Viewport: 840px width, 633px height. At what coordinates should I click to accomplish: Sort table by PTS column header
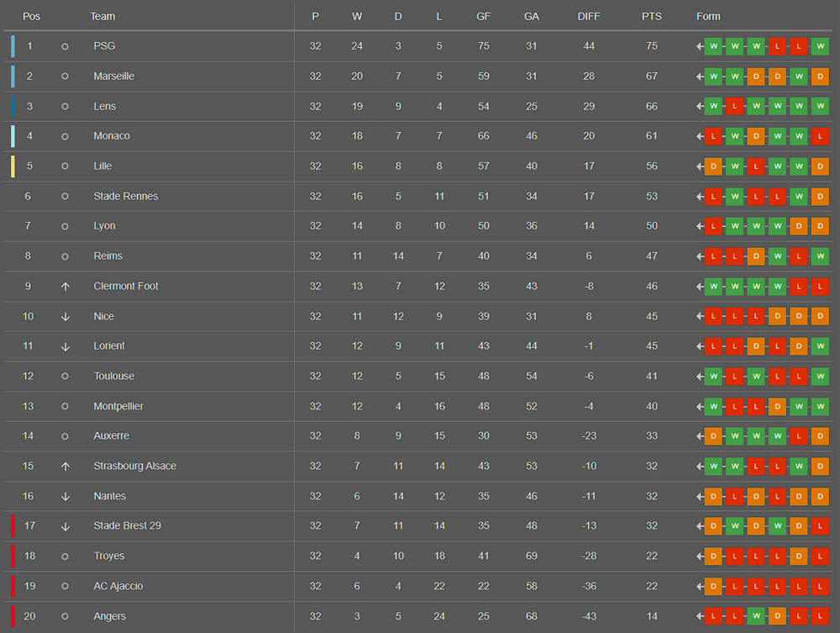click(651, 17)
